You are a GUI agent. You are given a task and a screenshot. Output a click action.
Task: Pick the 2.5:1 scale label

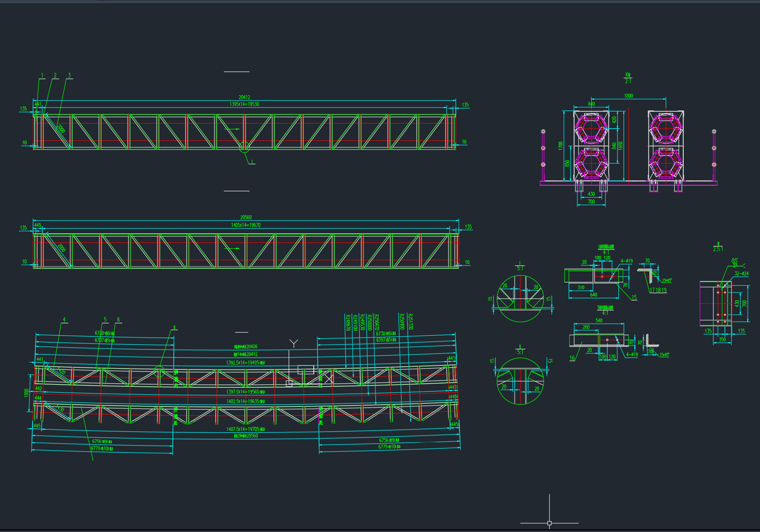pyautogui.click(x=718, y=249)
